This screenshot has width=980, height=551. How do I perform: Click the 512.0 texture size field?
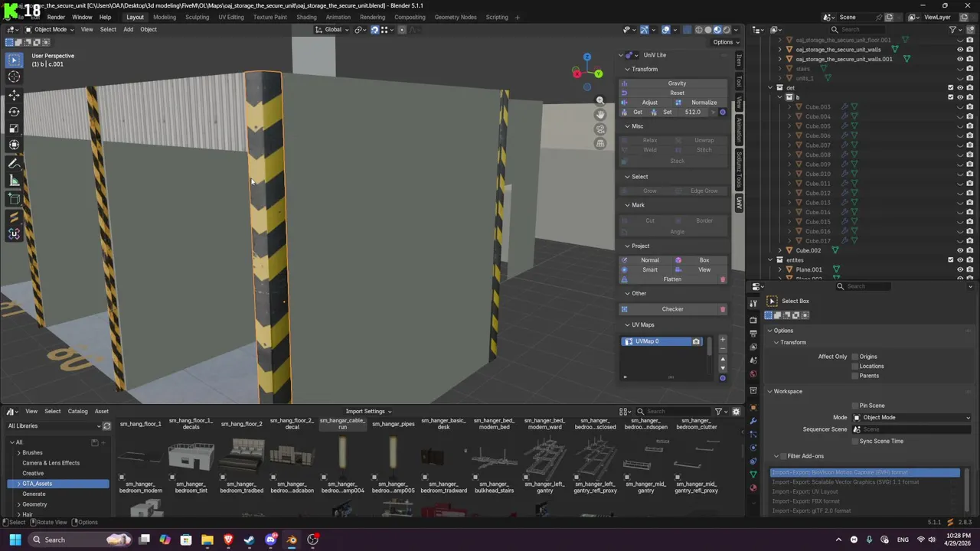[693, 112]
